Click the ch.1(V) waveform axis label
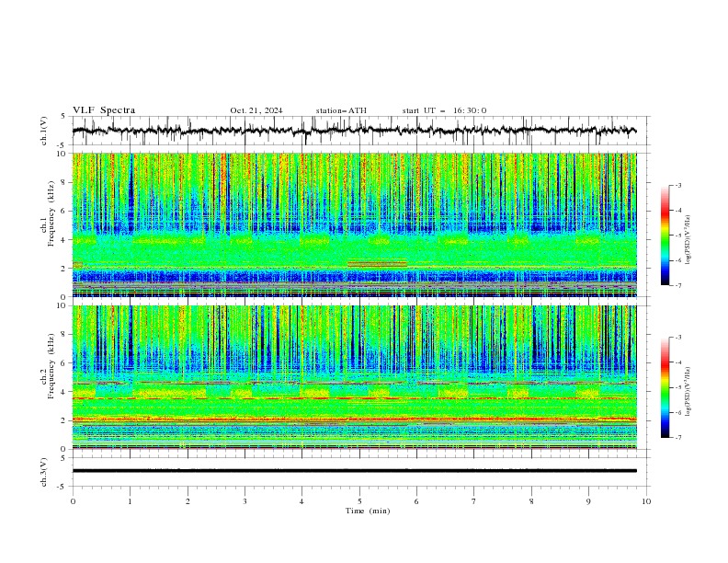Screen dimensions: 728x563 click(x=44, y=131)
